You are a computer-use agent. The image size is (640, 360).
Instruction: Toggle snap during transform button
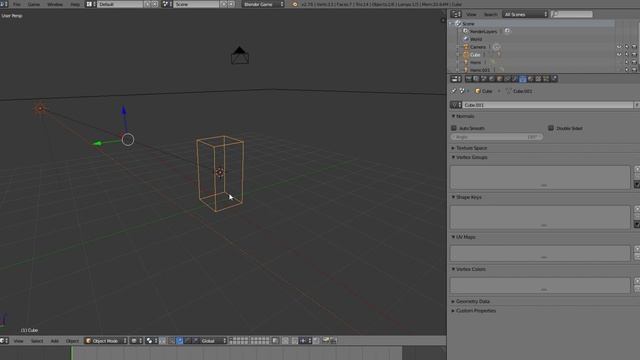pos(295,340)
